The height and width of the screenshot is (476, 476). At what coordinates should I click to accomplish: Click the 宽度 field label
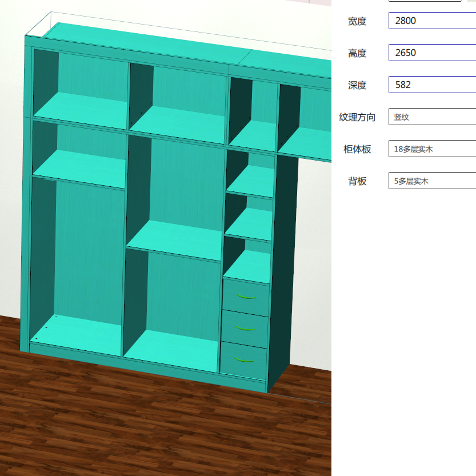pos(358,21)
